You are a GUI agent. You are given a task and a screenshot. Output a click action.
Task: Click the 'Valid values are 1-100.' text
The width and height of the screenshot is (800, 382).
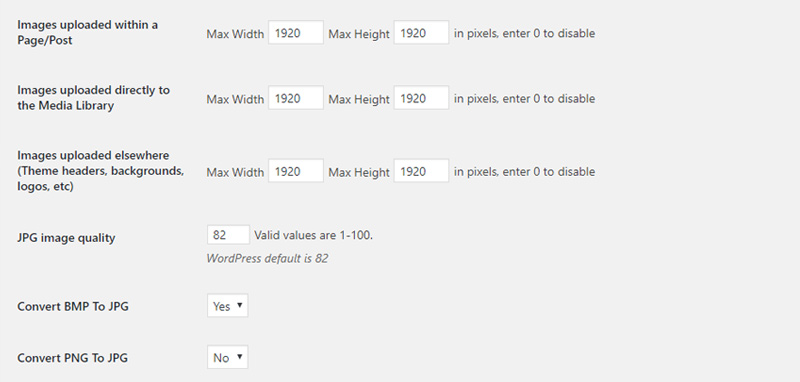point(314,235)
